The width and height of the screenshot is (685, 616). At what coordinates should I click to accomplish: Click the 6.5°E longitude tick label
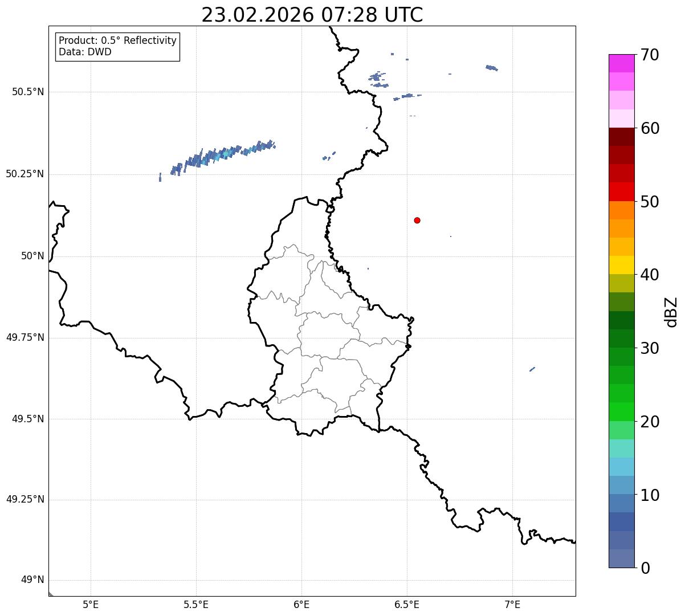407,604
